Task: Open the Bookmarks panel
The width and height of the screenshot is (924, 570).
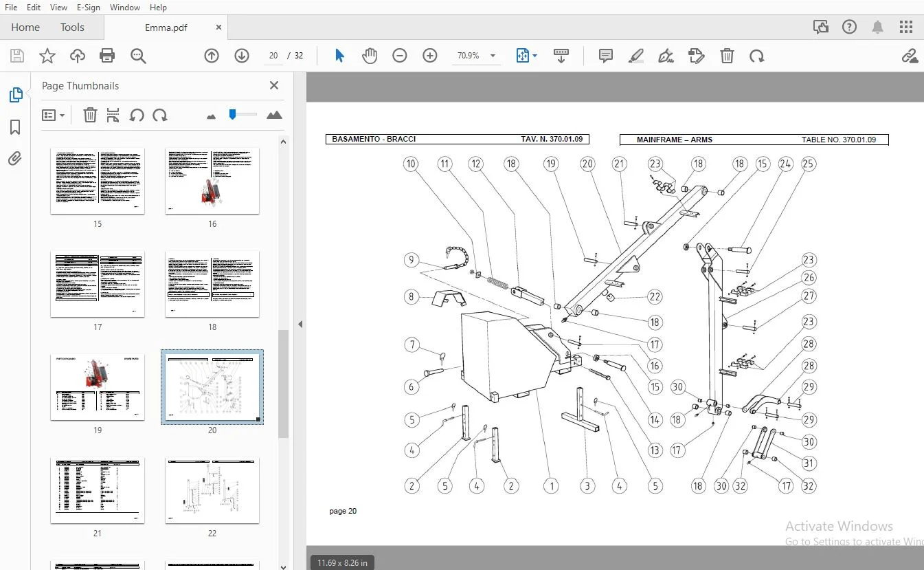Action: 15,127
